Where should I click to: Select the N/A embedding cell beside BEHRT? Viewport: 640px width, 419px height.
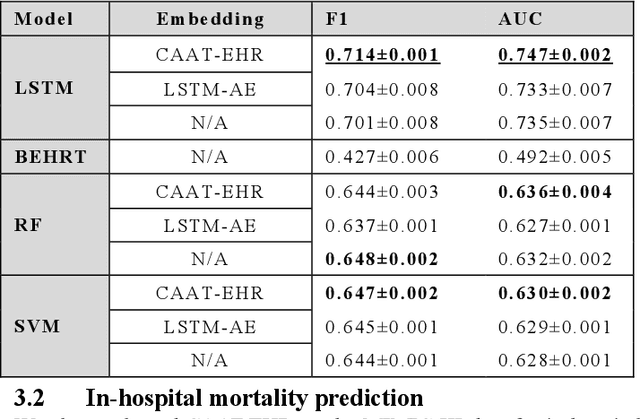tap(210, 157)
